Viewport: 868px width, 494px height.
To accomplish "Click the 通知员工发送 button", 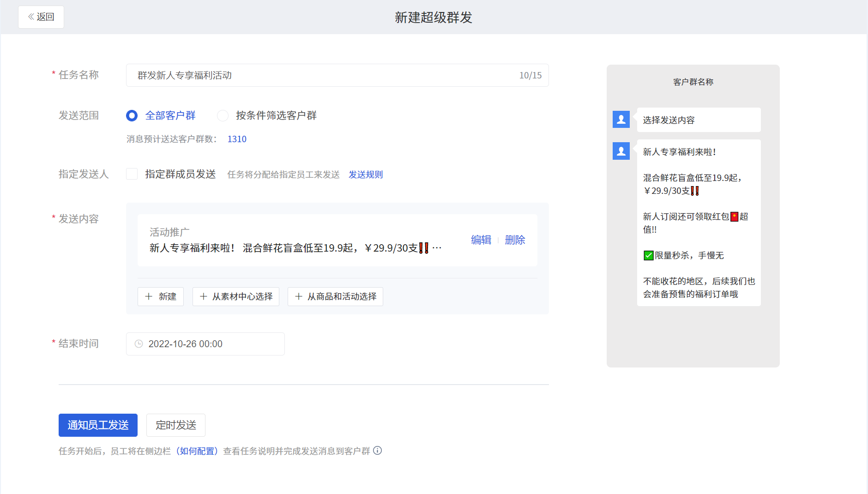I will pos(98,425).
